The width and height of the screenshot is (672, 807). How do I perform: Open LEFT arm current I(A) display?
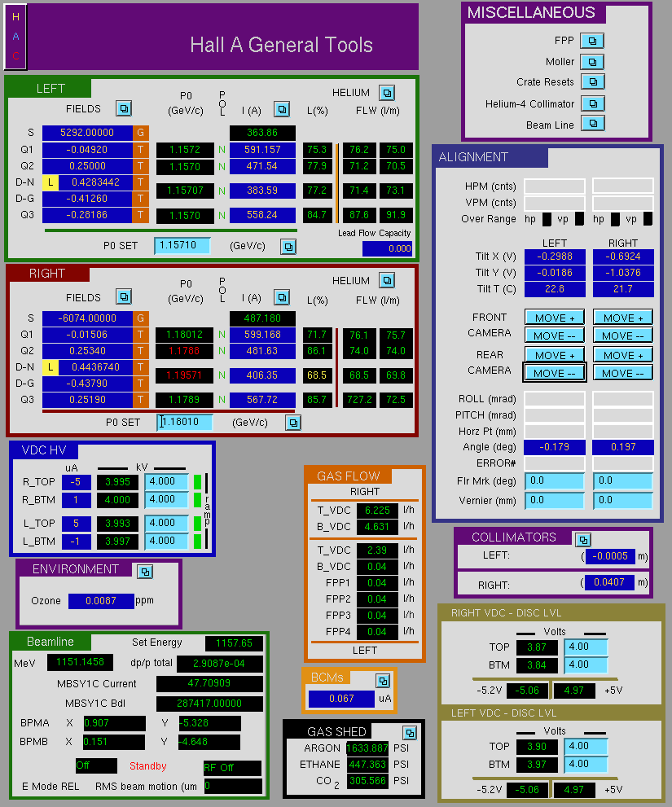coord(282,109)
